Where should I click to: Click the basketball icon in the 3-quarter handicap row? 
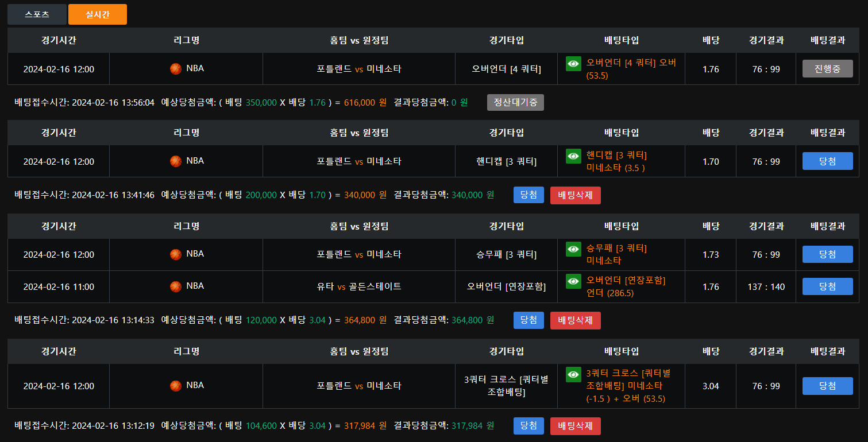(x=176, y=161)
